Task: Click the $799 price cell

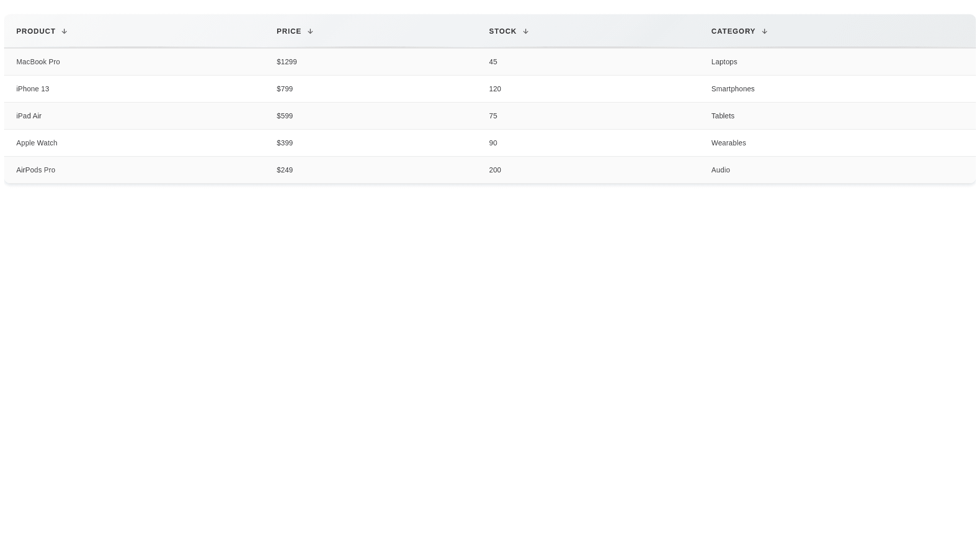Action: [x=285, y=89]
